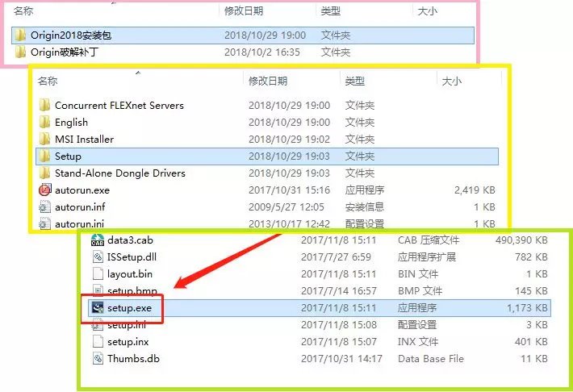Sort by 名称 column in middle window
The image size is (573, 392).
pos(48,81)
